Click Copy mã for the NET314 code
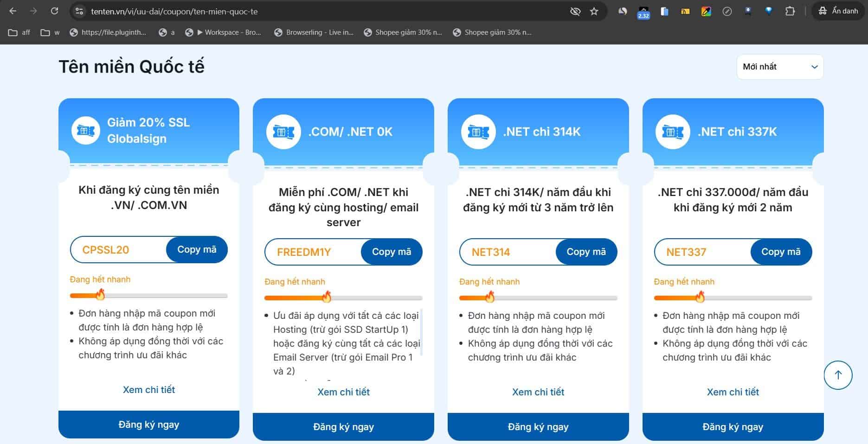The height and width of the screenshot is (444, 868). (586, 252)
